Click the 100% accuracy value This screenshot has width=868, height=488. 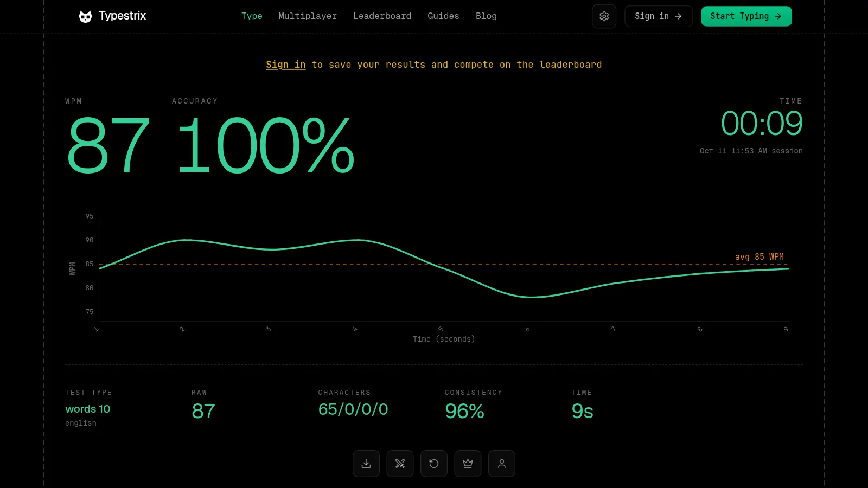coord(266,146)
